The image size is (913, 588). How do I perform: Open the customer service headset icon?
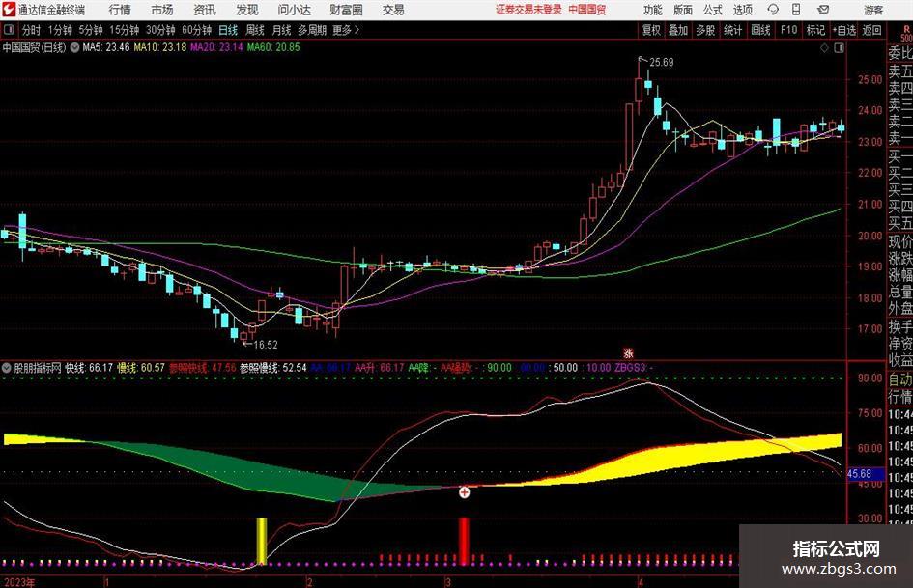[773, 10]
